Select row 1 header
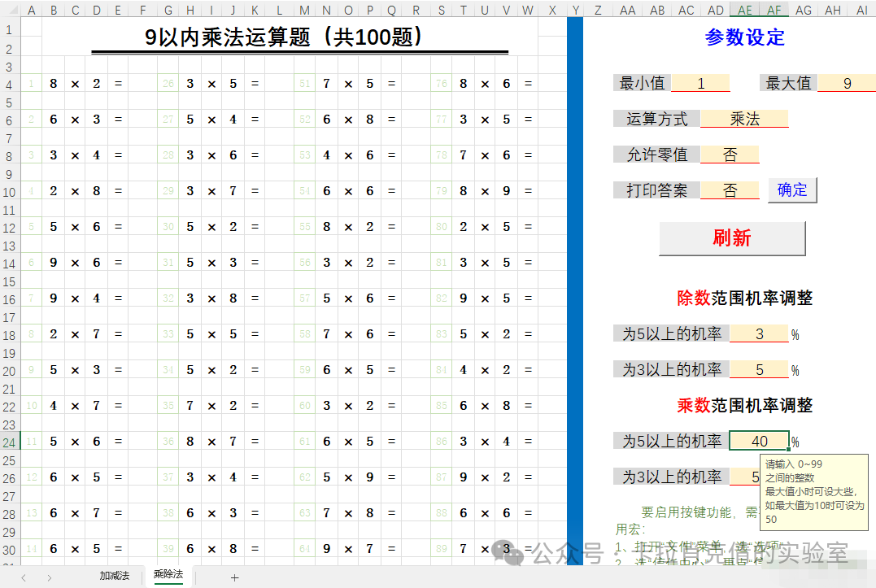Viewport: 876px width, 588px height. click(x=9, y=28)
